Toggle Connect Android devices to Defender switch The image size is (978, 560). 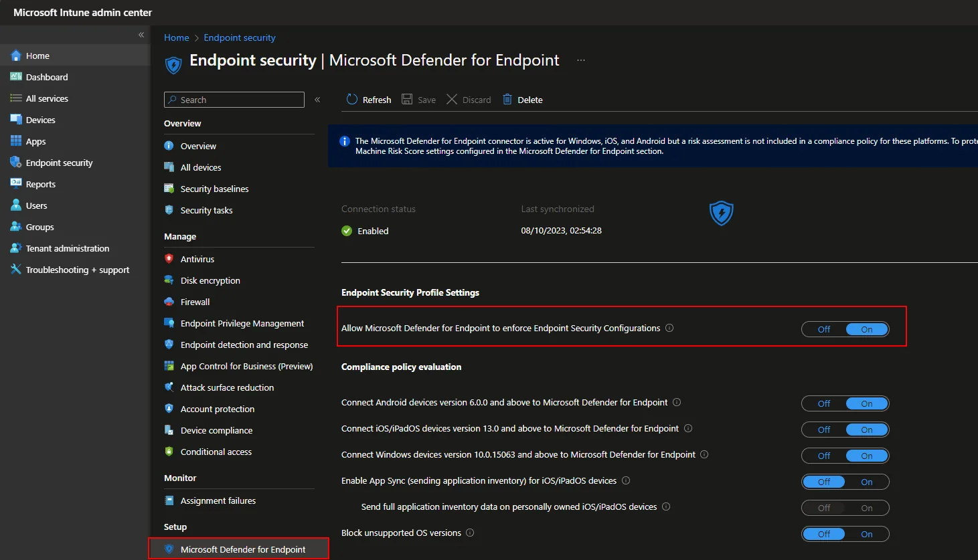tap(845, 403)
